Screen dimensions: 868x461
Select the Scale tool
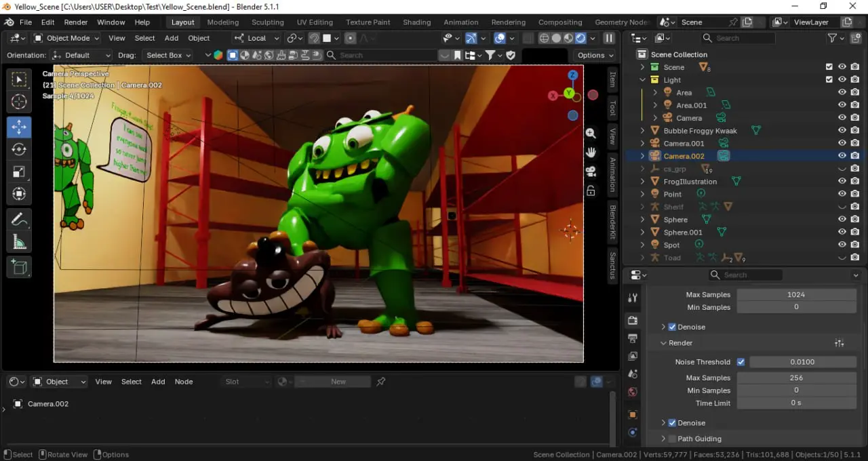tap(19, 172)
